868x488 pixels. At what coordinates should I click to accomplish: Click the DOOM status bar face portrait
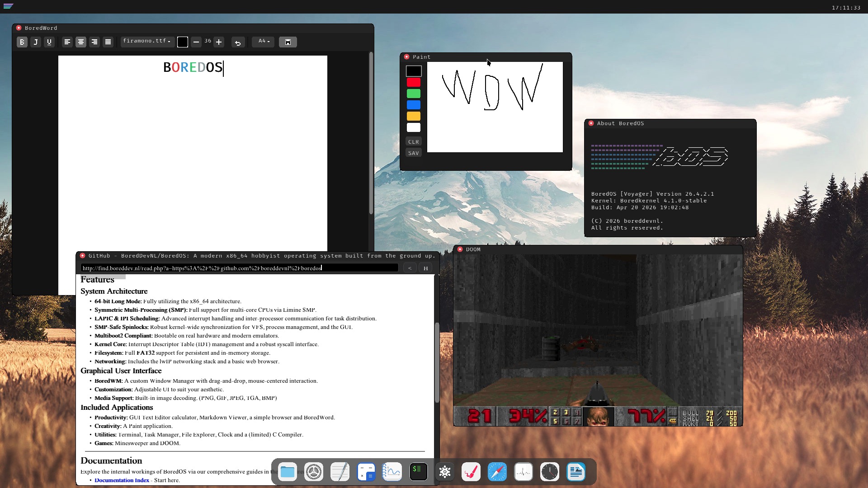click(598, 416)
